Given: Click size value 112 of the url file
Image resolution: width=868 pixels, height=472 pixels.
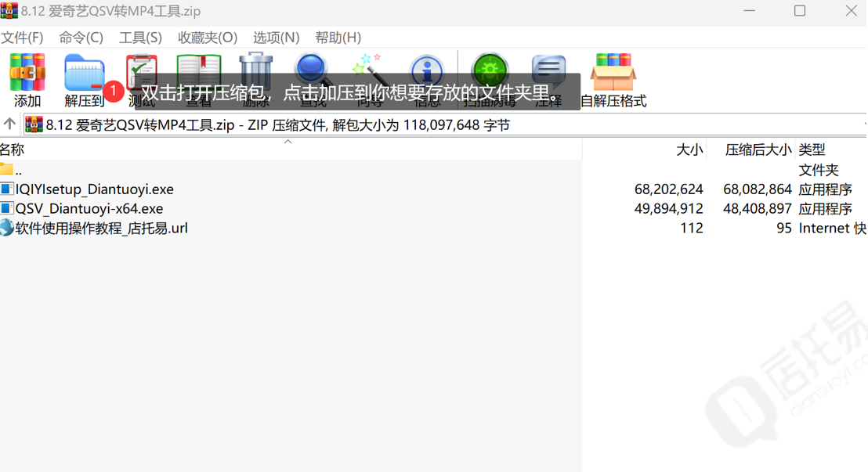Looking at the screenshot, I should [692, 228].
